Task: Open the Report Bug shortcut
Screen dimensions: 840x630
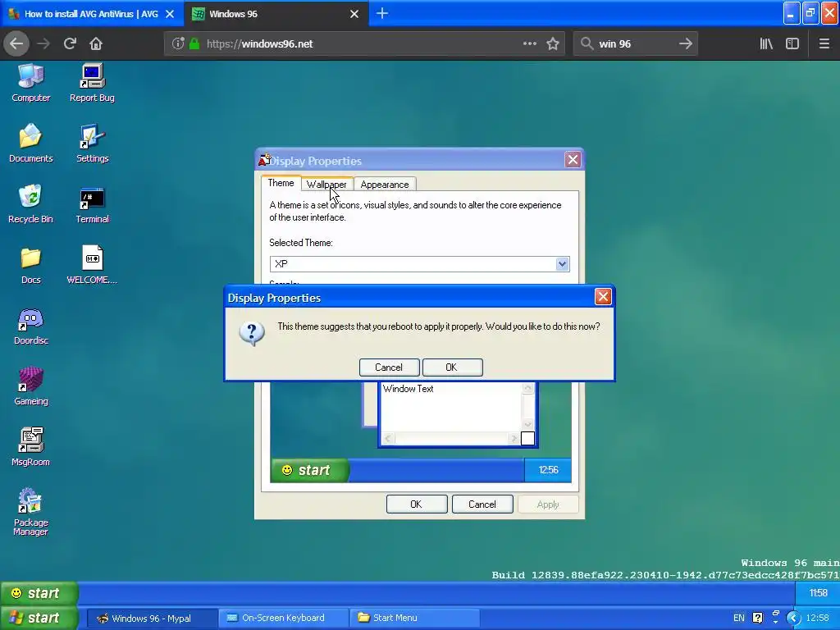Action: pyautogui.click(x=92, y=83)
